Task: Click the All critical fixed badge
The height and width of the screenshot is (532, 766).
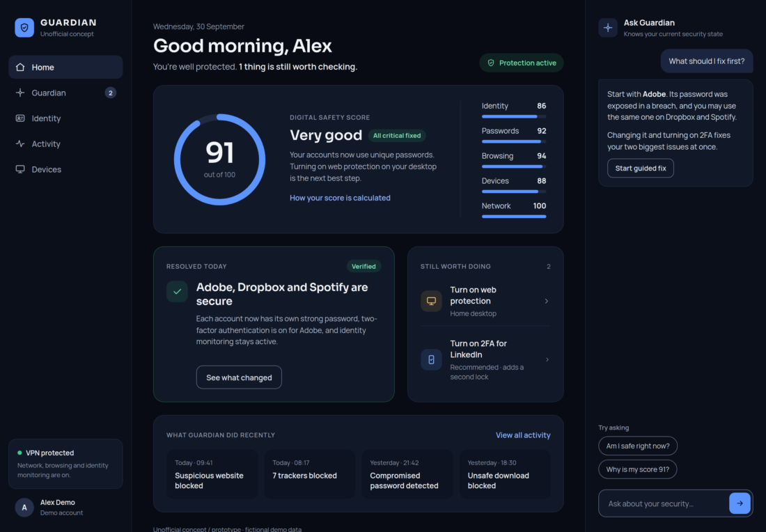Action: [x=397, y=136]
